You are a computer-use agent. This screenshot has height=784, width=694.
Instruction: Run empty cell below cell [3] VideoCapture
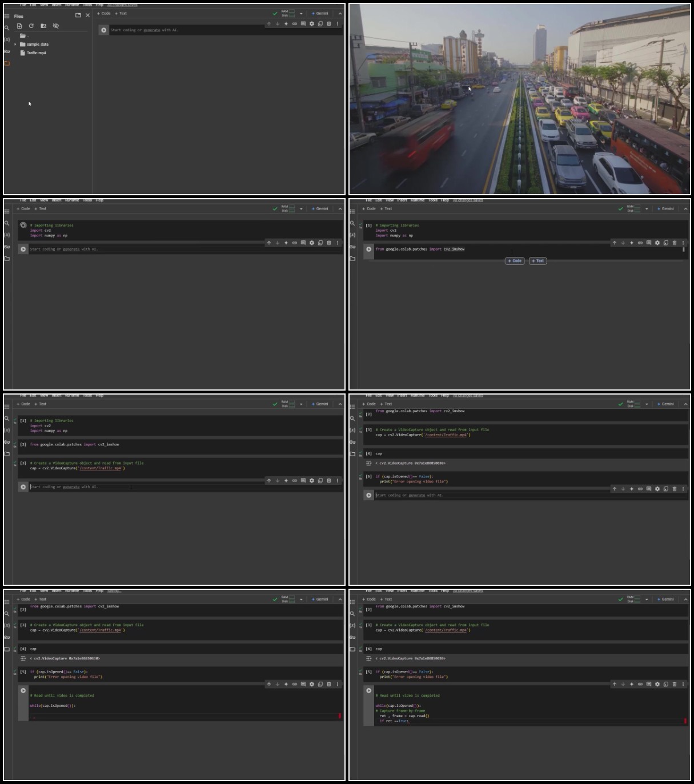pos(23,487)
